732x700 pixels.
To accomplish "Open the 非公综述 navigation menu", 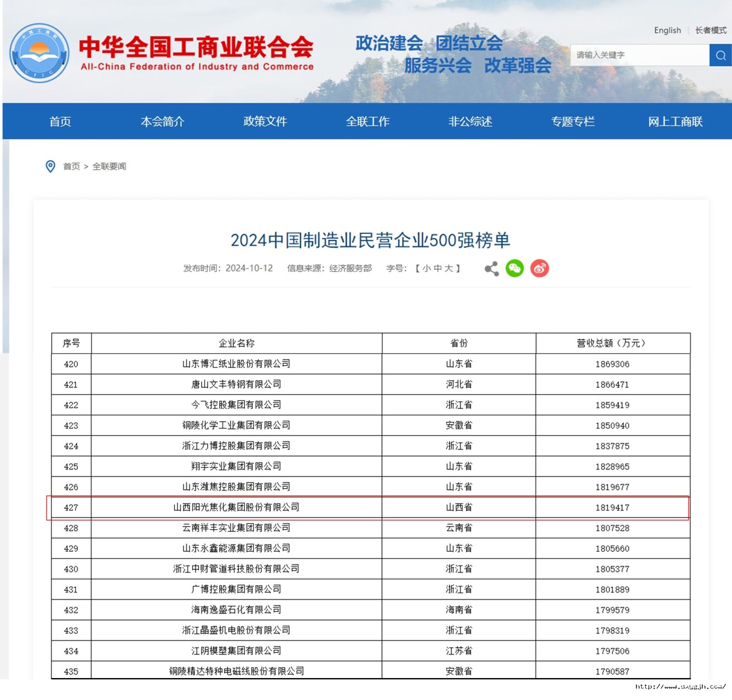I will [470, 122].
